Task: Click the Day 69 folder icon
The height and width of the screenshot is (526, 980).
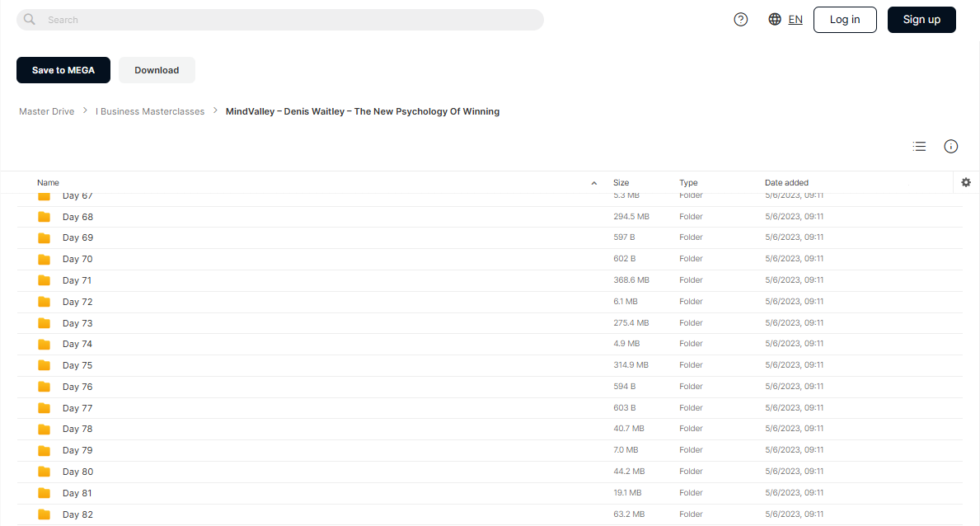Action: click(44, 237)
